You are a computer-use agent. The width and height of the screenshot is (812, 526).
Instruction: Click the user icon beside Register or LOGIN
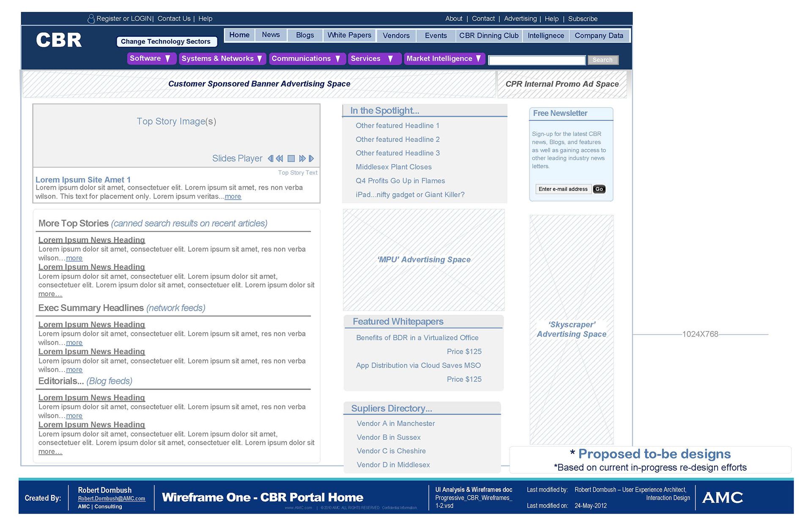coord(91,19)
